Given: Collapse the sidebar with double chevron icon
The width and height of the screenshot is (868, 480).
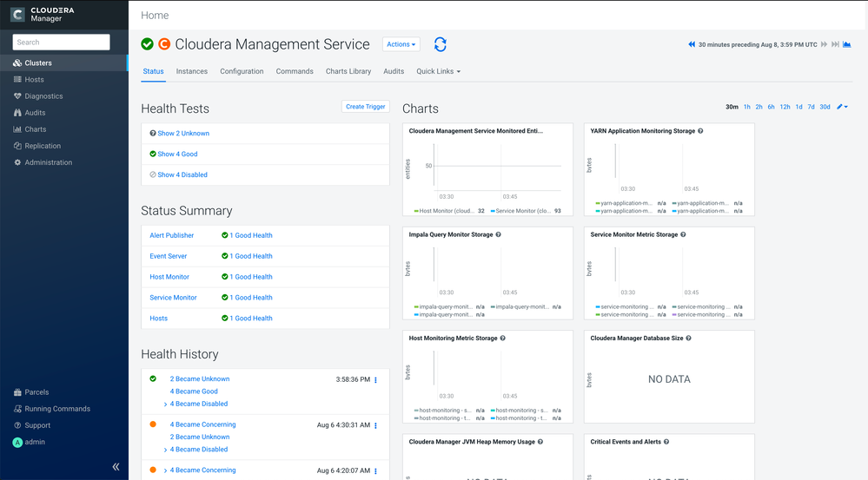Looking at the screenshot, I should [116, 467].
